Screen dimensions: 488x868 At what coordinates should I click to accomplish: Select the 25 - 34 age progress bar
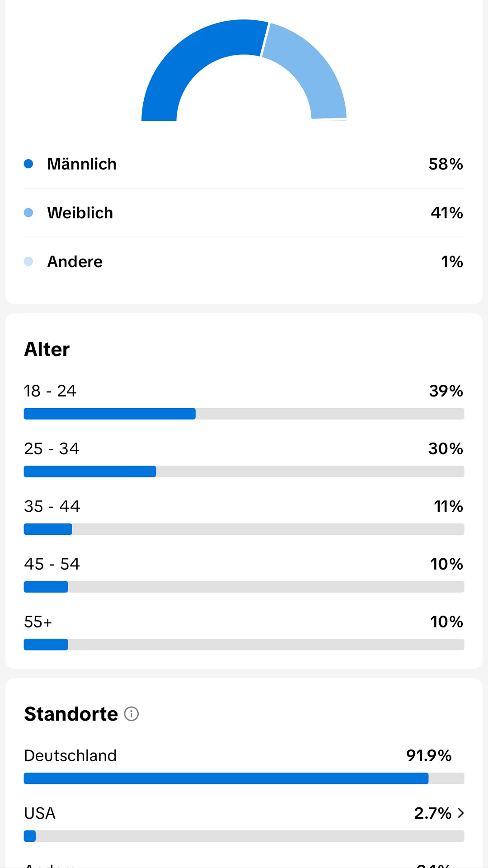click(244, 472)
